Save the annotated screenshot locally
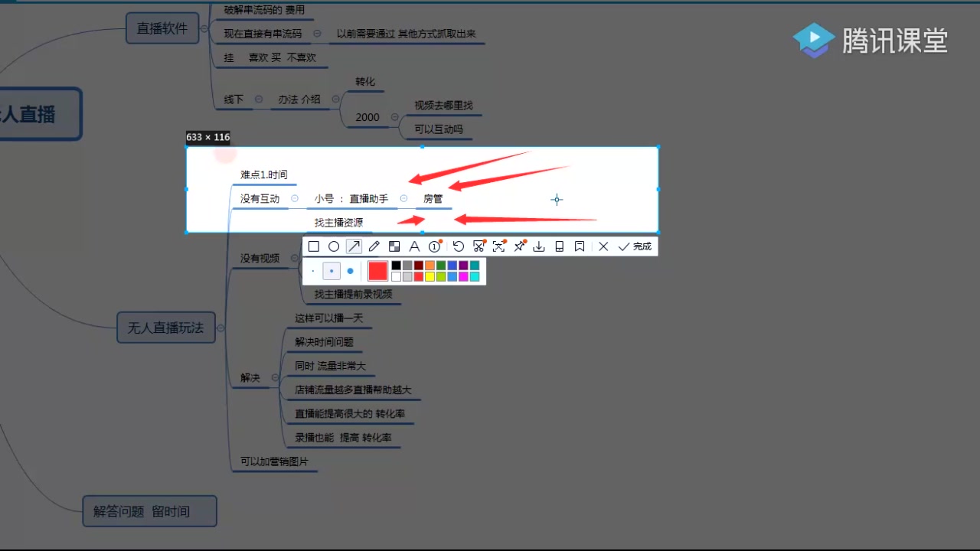Screen dimensions: 980x551 pyautogui.click(x=539, y=246)
